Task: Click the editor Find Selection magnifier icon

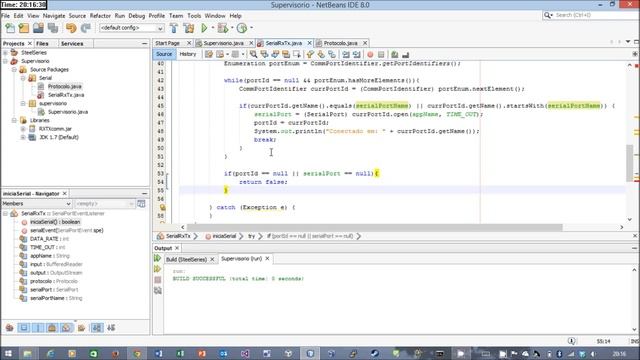Action: coord(253,54)
